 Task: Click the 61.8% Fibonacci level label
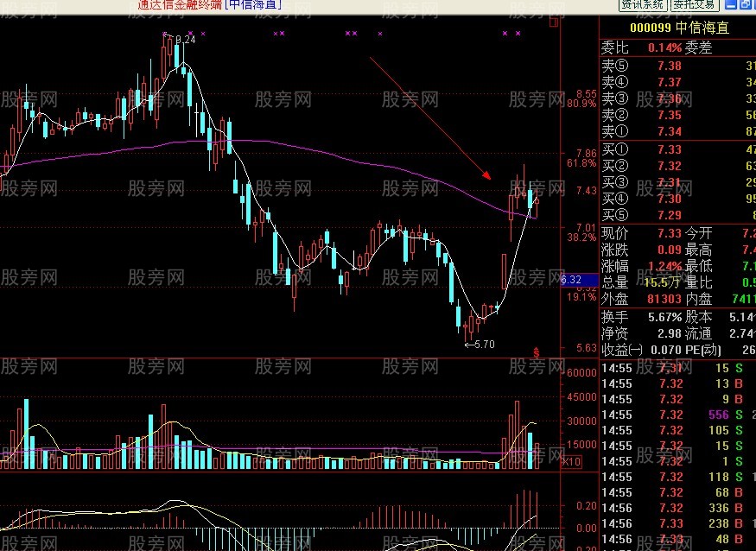click(x=581, y=163)
